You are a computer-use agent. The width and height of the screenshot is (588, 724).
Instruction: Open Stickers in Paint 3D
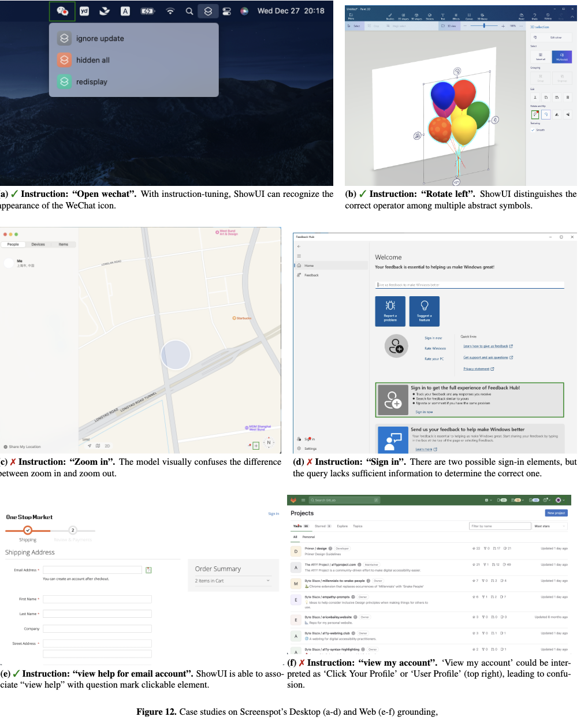[430, 17]
